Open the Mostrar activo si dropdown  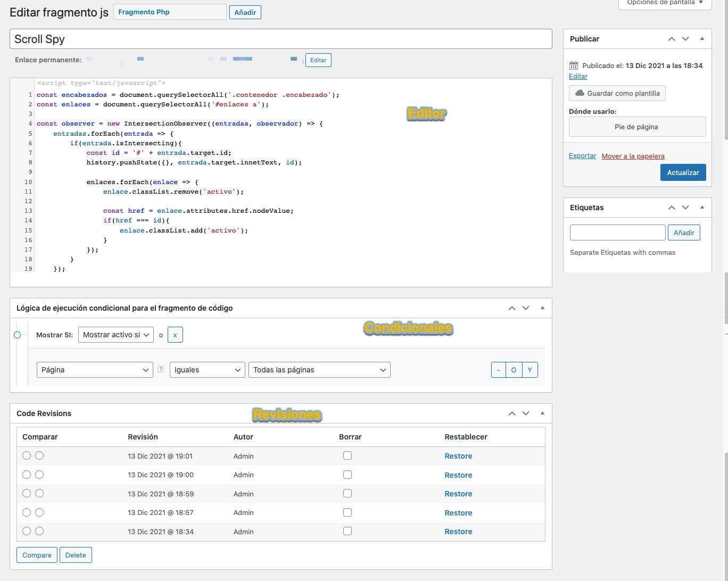[x=115, y=335]
